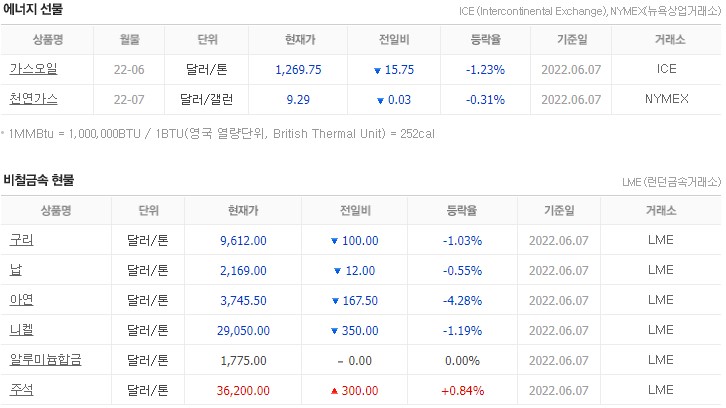
Task: Click the blue down arrow for 구리
Action: point(334,241)
